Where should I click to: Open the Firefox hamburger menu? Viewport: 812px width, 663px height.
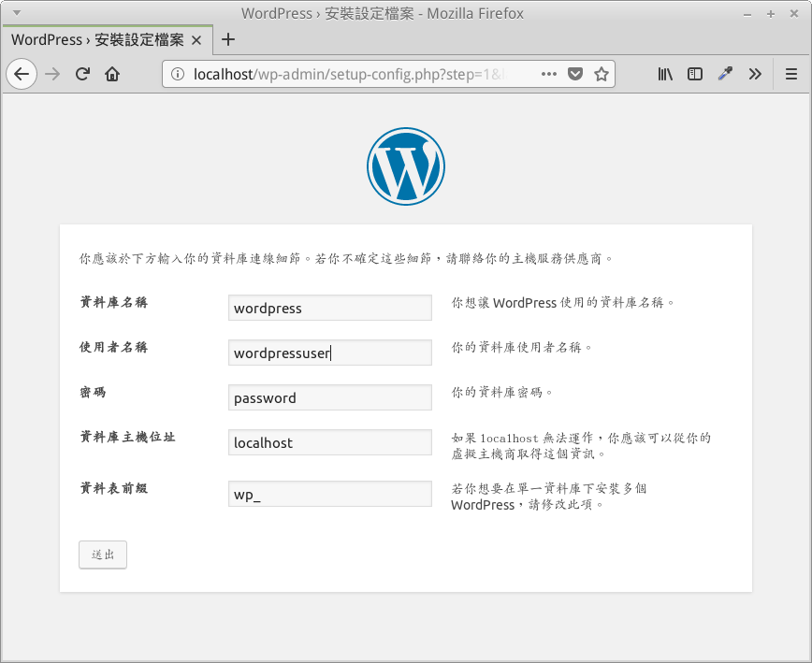791,75
